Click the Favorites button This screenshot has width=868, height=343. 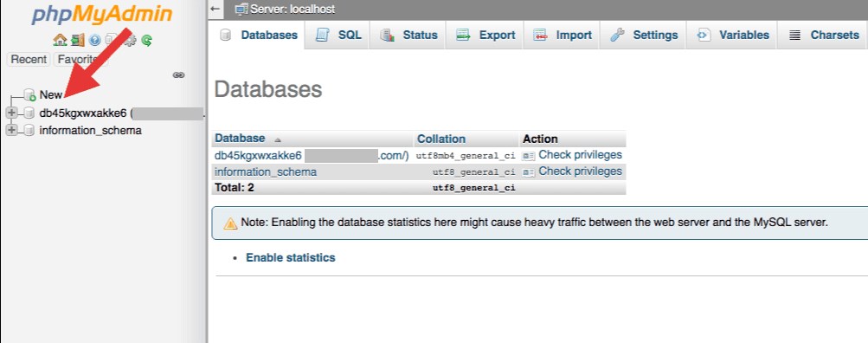(x=80, y=59)
